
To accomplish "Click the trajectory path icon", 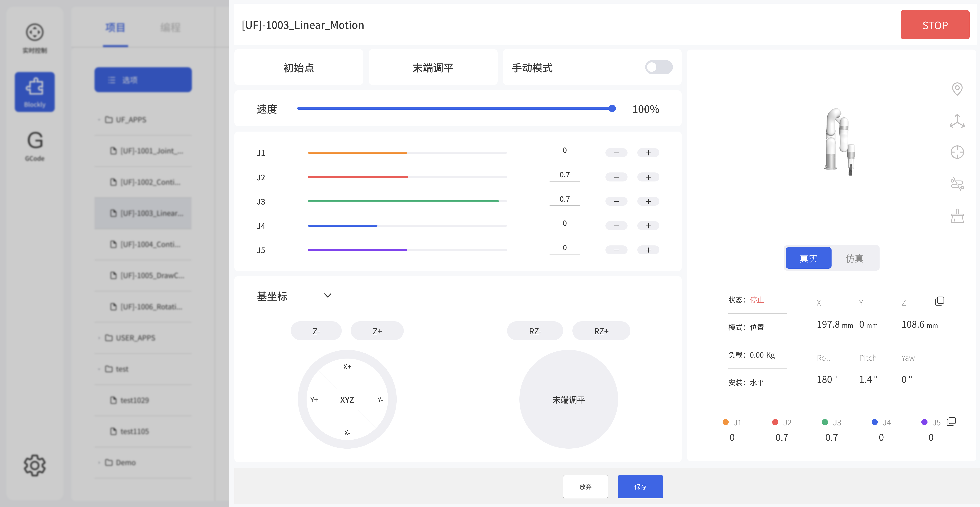I will pos(958,184).
